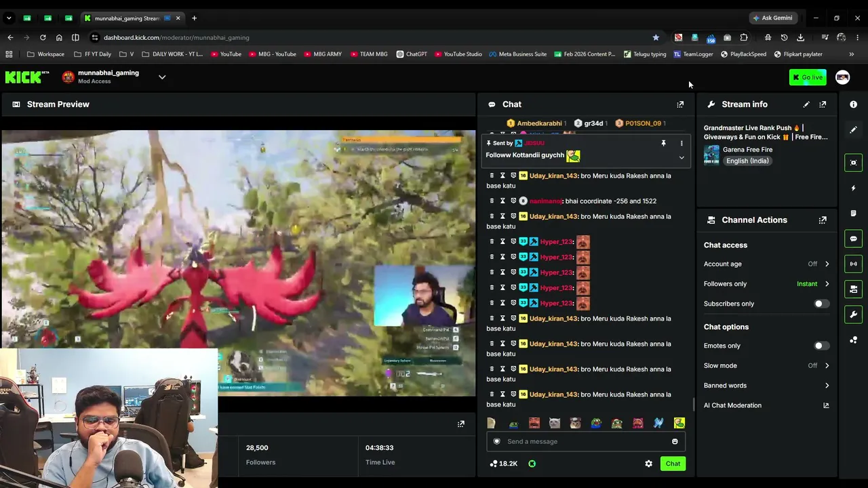Edit stream info with the pencil icon

(806, 104)
